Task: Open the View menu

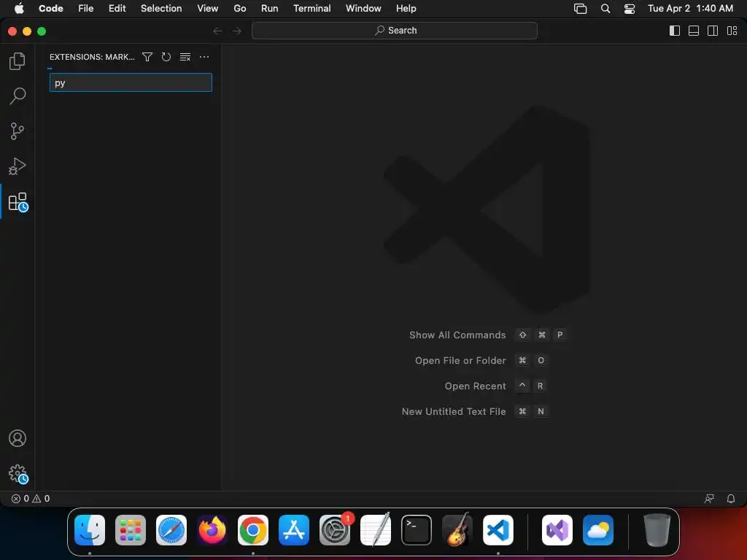Action: pos(208,9)
